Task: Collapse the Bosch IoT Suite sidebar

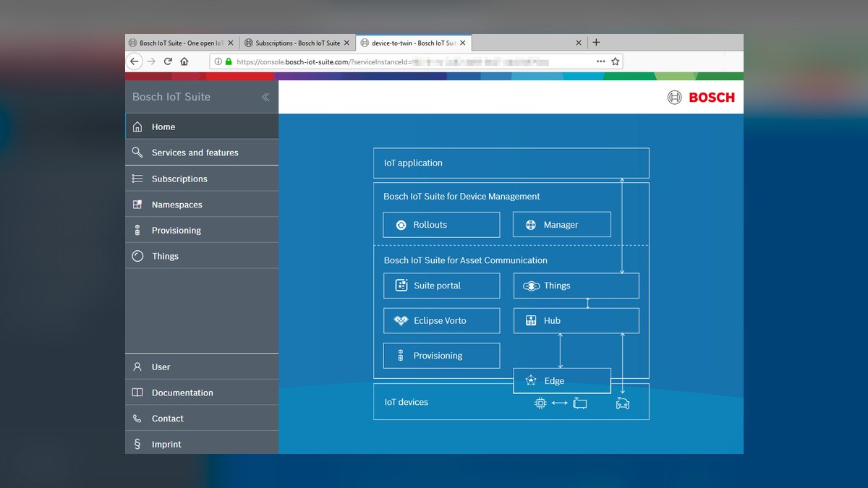Action: pyautogui.click(x=265, y=97)
